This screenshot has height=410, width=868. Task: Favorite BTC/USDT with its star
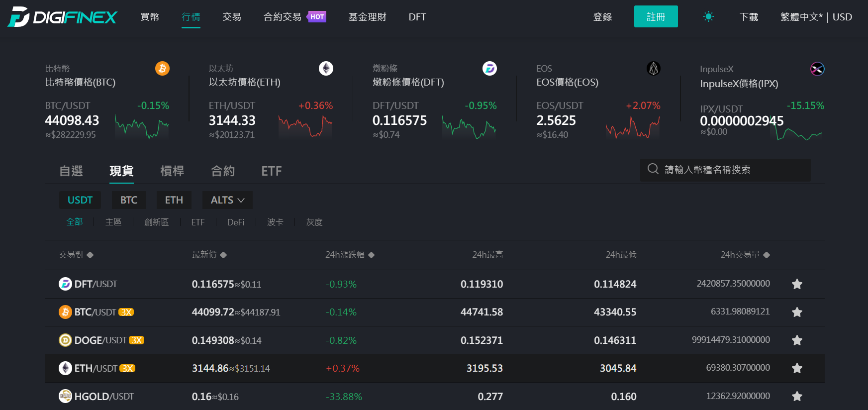click(x=797, y=312)
